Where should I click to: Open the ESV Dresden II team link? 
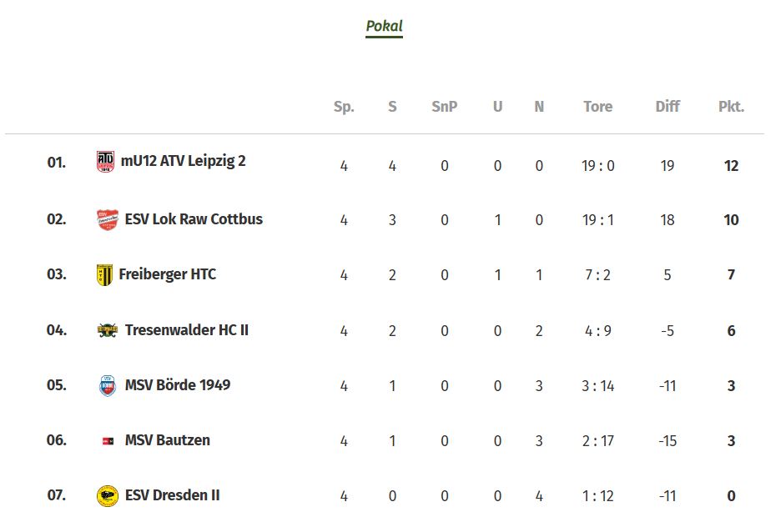click(173, 495)
